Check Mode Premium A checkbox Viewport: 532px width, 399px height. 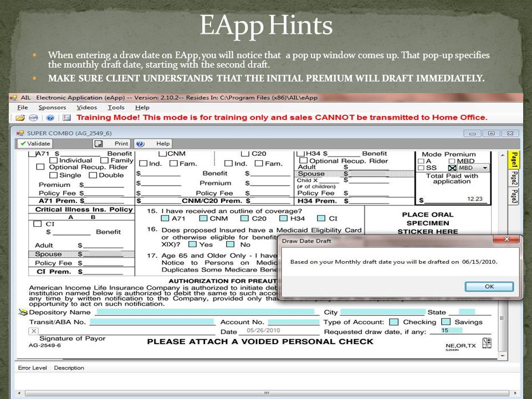(421, 161)
